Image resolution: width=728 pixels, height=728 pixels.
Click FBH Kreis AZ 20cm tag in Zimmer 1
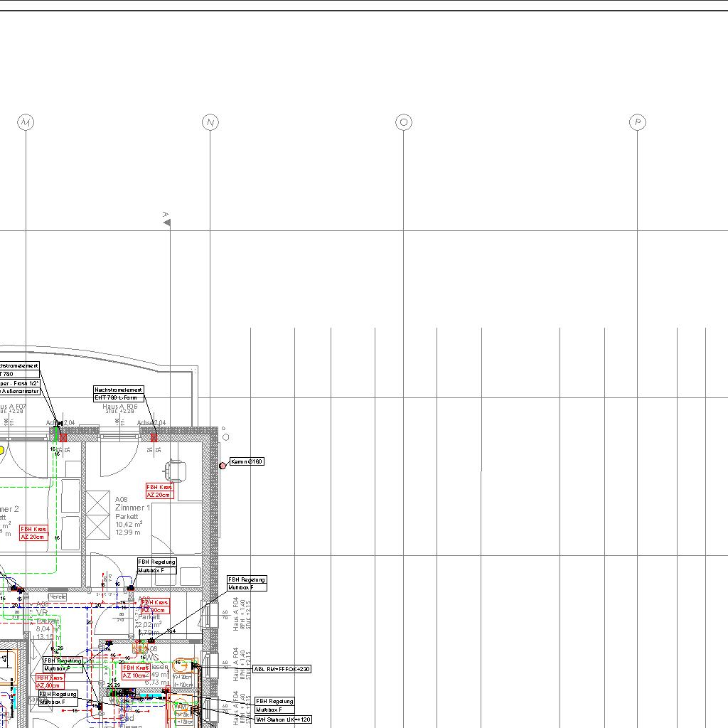pyautogui.click(x=159, y=491)
